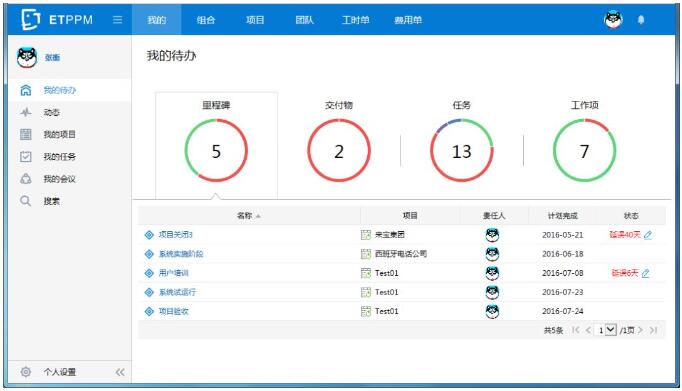Select 任务 ring chart showing 13

(x=461, y=150)
